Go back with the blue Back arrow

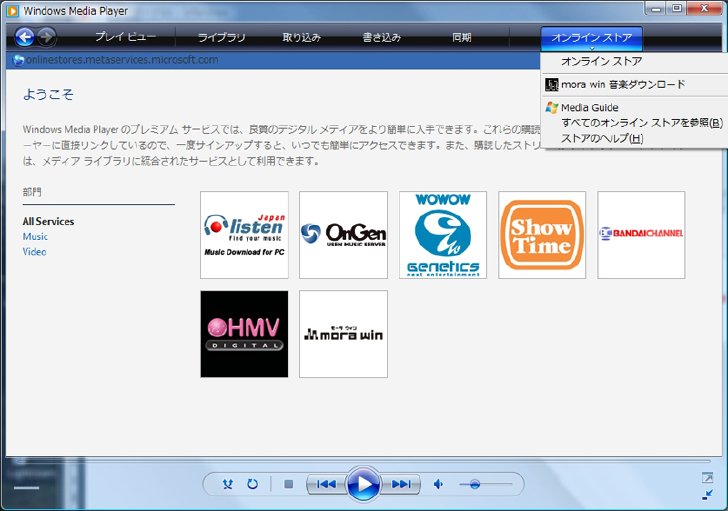pos(25,37)
